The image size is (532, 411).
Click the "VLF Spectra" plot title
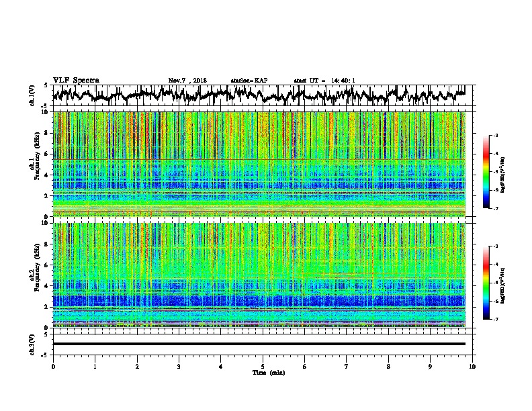pos(76,81)
